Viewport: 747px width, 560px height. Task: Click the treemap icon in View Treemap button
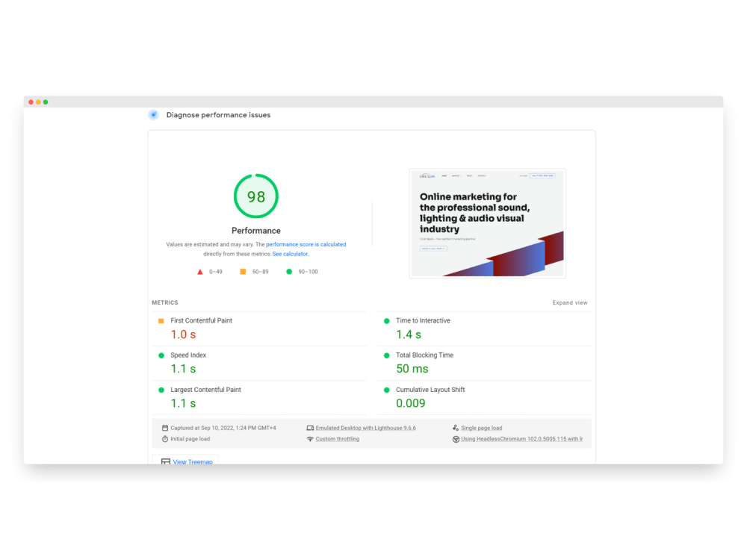165,461
